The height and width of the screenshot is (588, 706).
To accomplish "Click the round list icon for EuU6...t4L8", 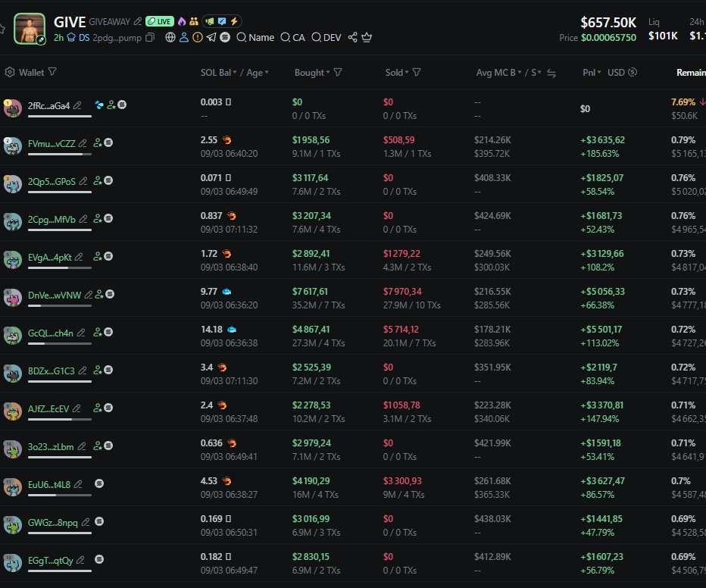I will click(x=99, y=483).
